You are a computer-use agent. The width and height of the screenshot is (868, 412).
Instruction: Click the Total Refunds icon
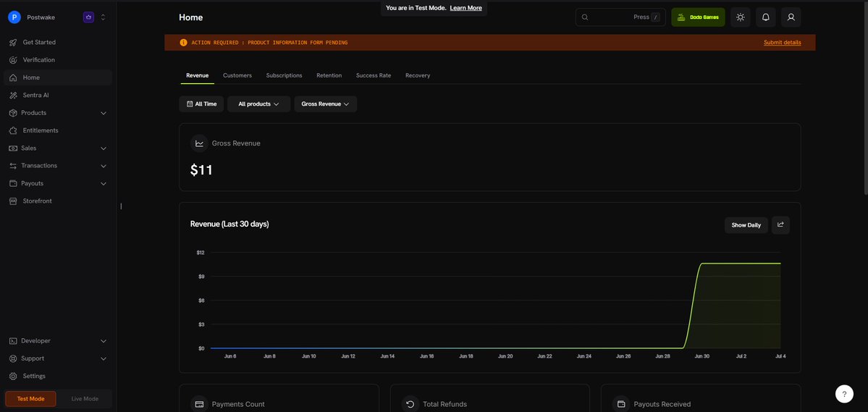[410, 404]
